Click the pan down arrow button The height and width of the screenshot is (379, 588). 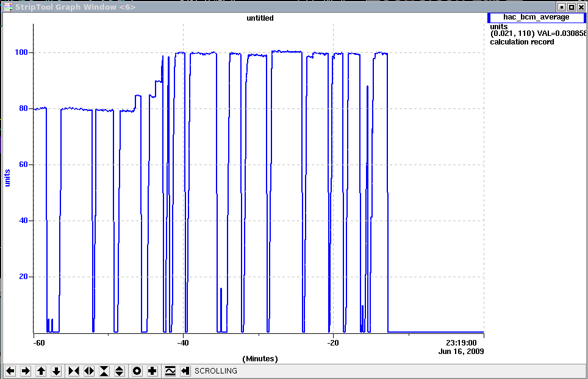coord(56,370)
